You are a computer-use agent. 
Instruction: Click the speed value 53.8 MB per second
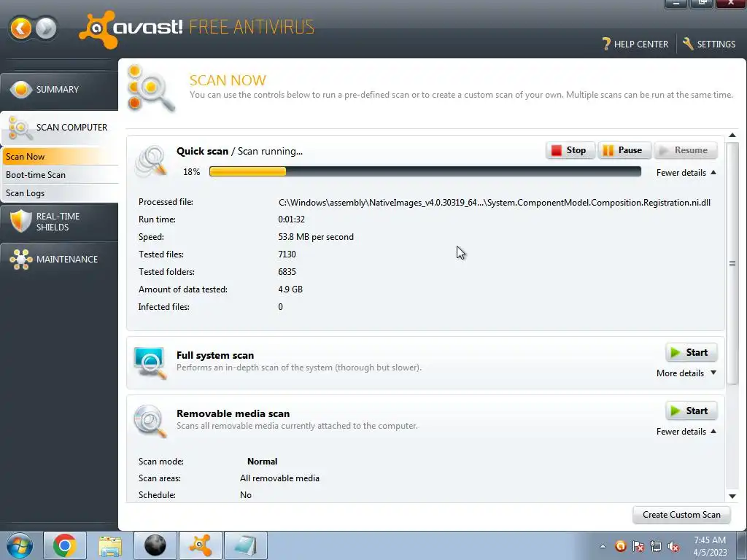coord(316,237)
